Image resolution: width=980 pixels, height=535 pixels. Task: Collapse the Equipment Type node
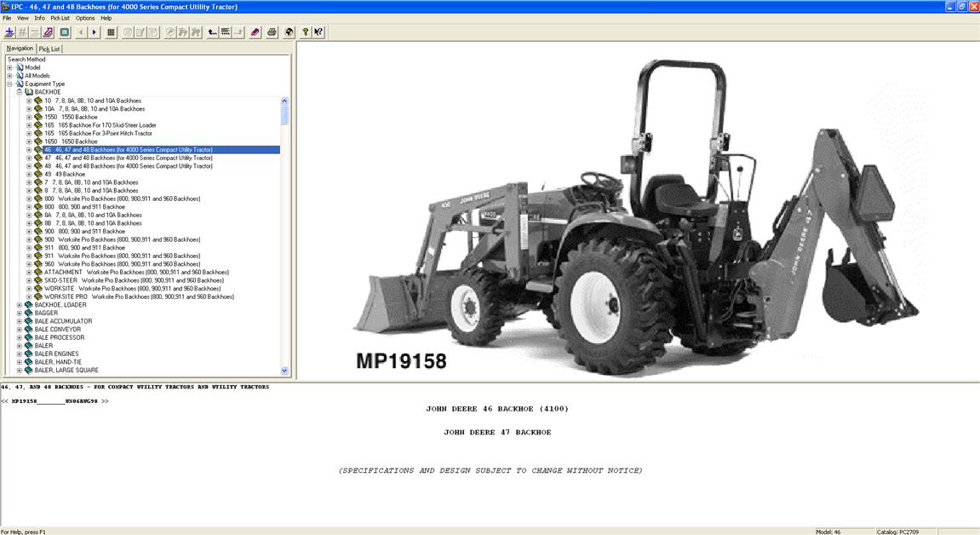coord(9,83)
